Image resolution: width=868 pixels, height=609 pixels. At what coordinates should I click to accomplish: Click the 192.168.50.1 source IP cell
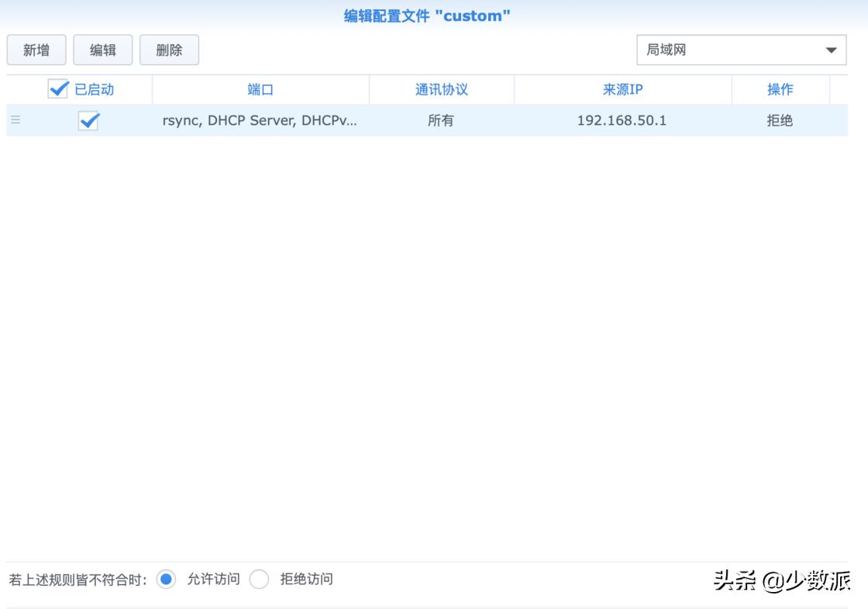point(622,120)
